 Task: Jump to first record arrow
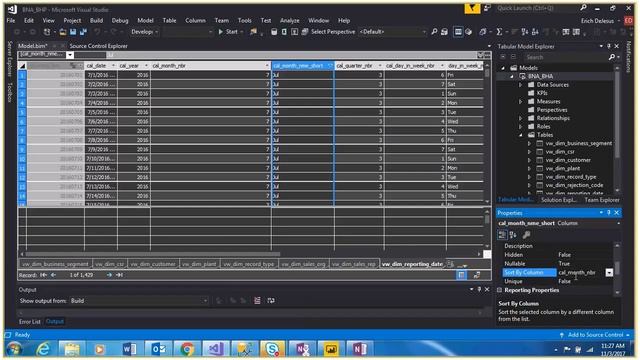point(43,275)
